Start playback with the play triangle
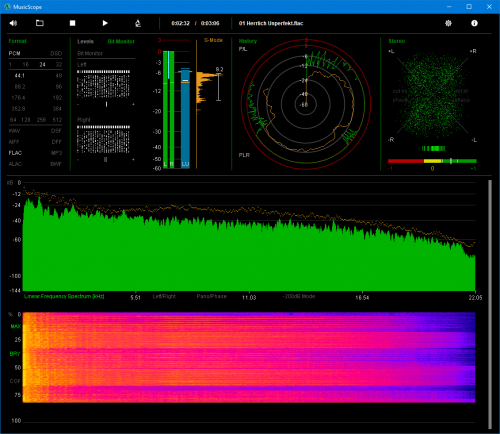This screenshot has height=434, width=500. (105, 23)
